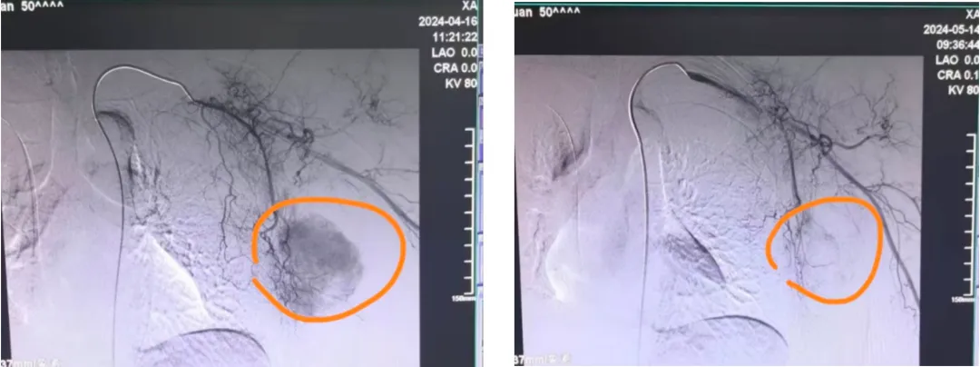Click the 09:36:44 timestamp in right image
This screenshot has width=980, height=367.
(x=953, y=44)
